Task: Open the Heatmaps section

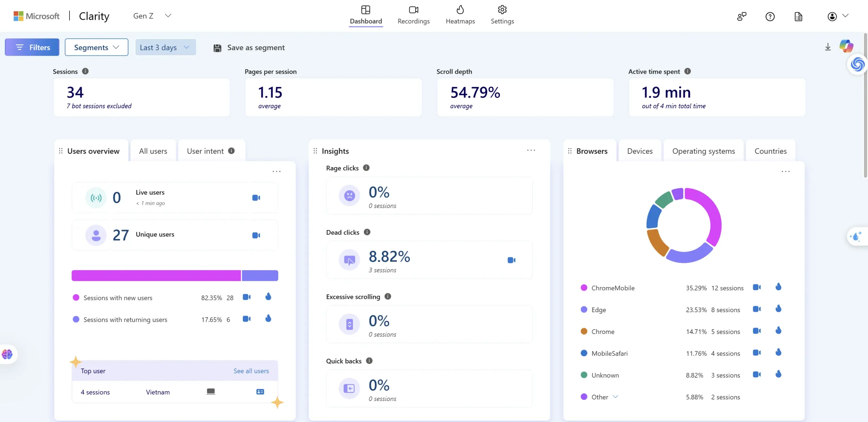Action: click(460, 16)
